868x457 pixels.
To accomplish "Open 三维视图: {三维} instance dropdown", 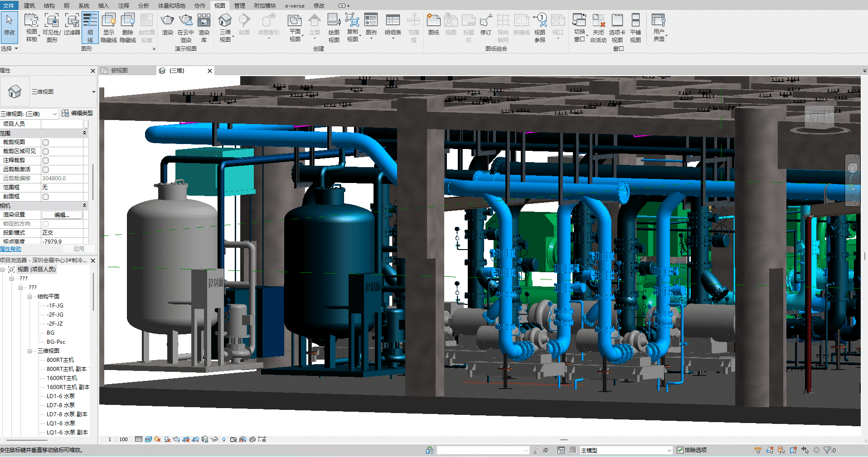I will tap(55, 114).
